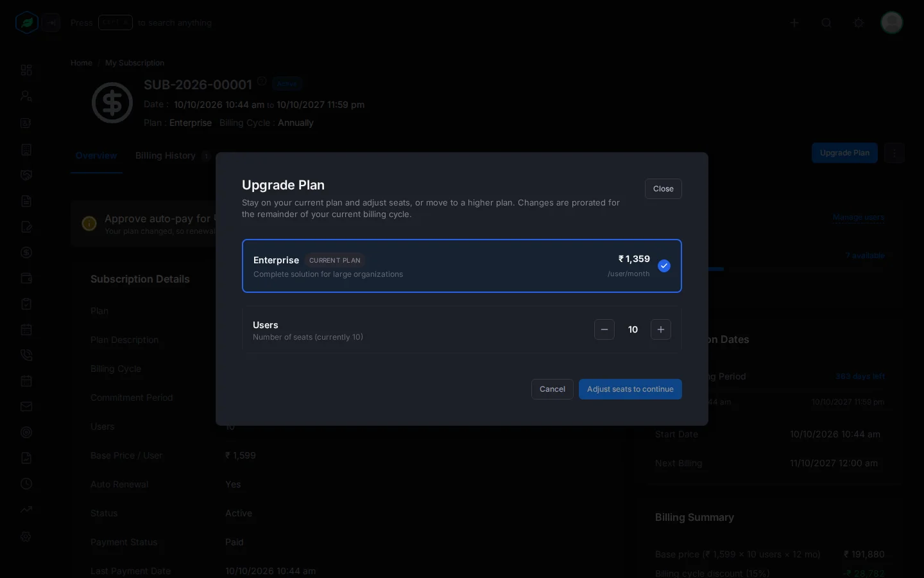
Task: Click the plus create icon in header
Action: click(794, 22)
